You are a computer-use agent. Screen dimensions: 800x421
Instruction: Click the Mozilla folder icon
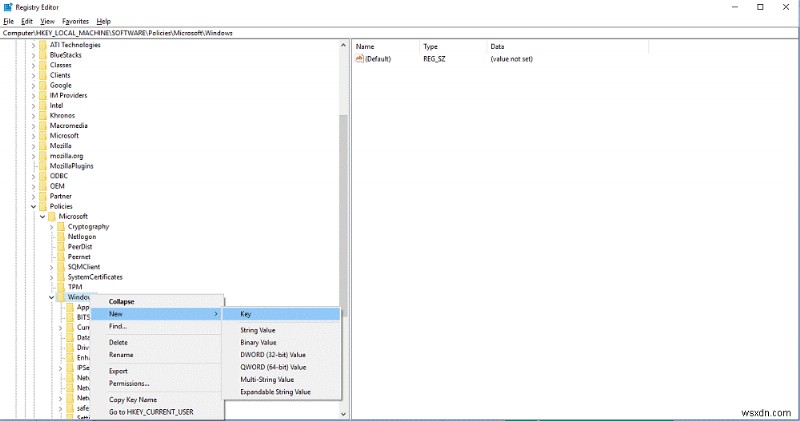tap(43, 146)
